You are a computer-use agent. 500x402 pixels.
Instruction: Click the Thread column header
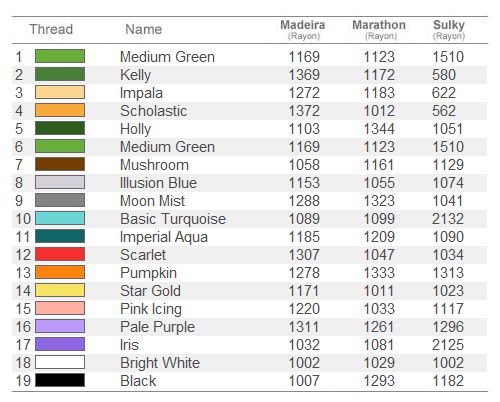(x=51, y=29)
